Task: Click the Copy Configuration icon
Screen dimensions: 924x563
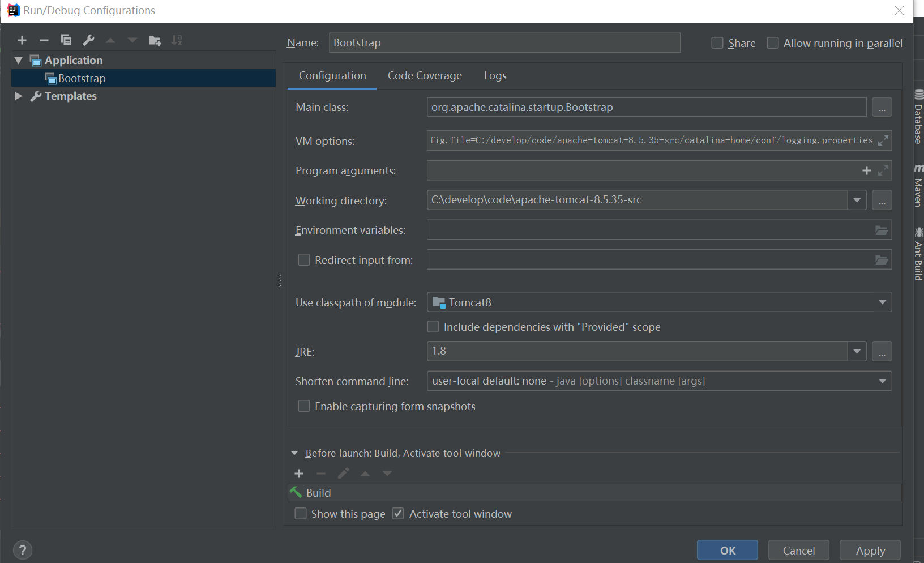Action: pyautogui.click(x=66, y=40)
